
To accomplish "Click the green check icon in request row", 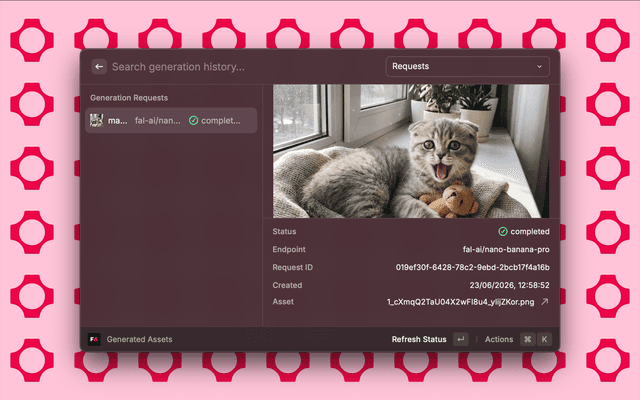I will click(193, 120).
